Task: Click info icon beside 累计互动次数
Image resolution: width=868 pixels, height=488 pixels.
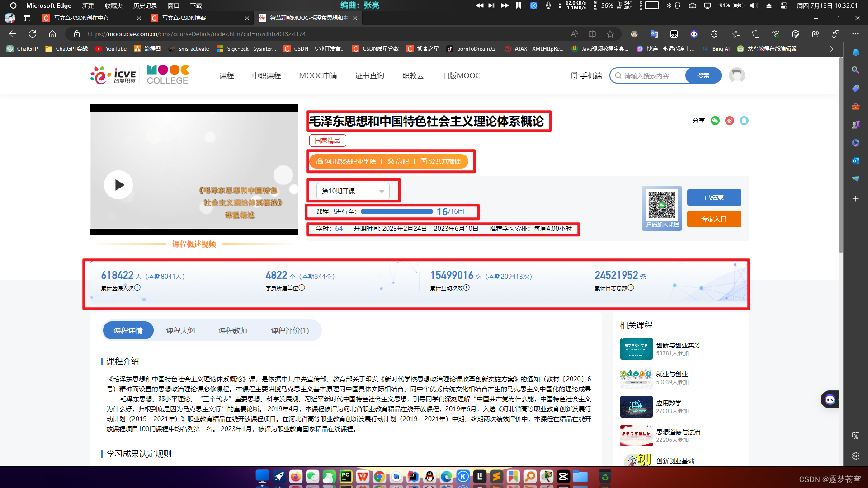Action: 467,287
